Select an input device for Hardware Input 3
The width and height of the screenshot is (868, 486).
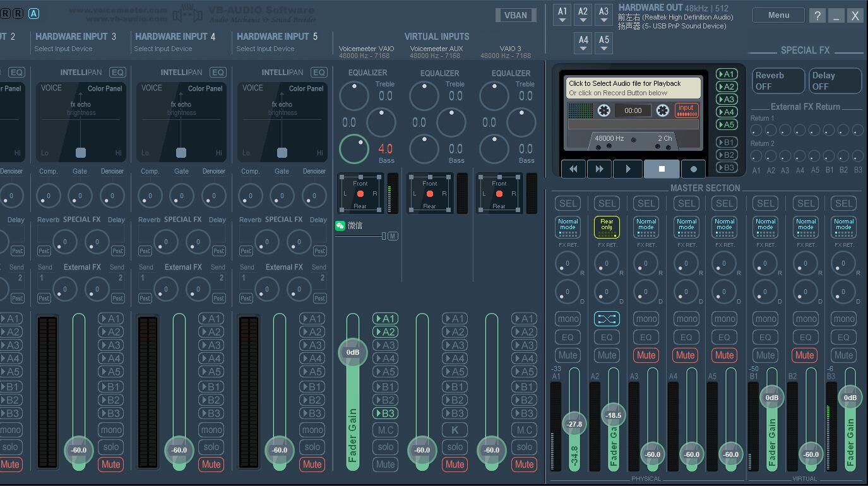(x=63, y=49)
